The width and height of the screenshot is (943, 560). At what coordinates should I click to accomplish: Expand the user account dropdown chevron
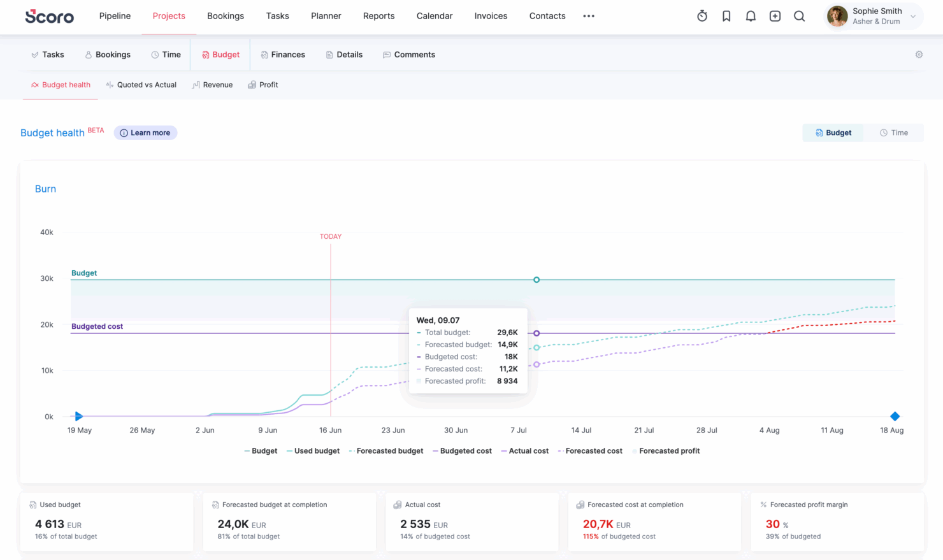click(913, 17)
